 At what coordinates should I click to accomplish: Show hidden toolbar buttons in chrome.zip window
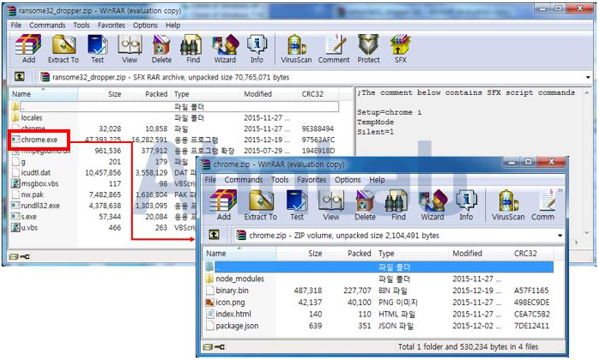(560, 190)
